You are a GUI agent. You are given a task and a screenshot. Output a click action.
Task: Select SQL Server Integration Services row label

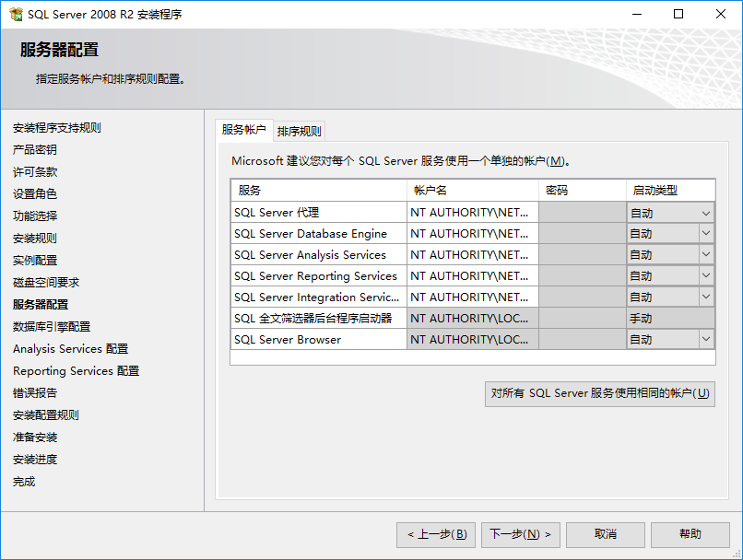319,297
